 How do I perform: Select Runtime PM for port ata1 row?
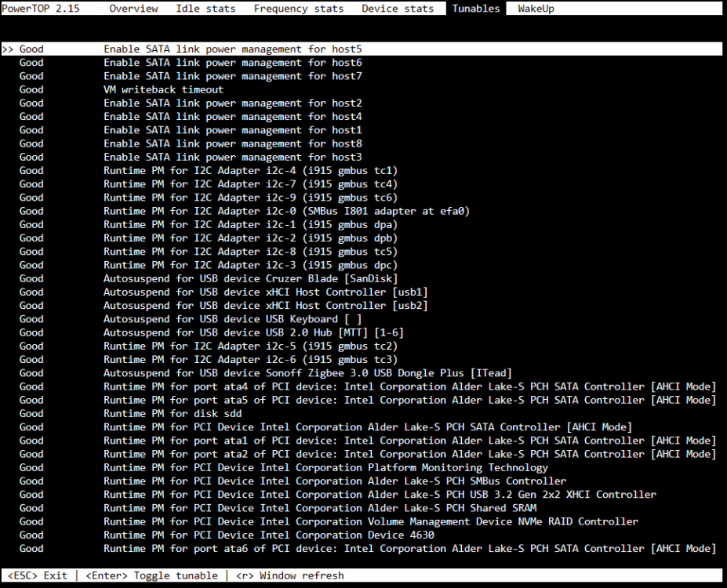click(x=362, y=440)
